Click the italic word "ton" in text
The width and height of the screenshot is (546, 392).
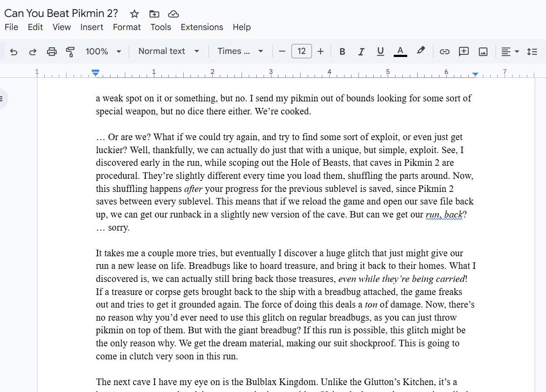(371, 305)
